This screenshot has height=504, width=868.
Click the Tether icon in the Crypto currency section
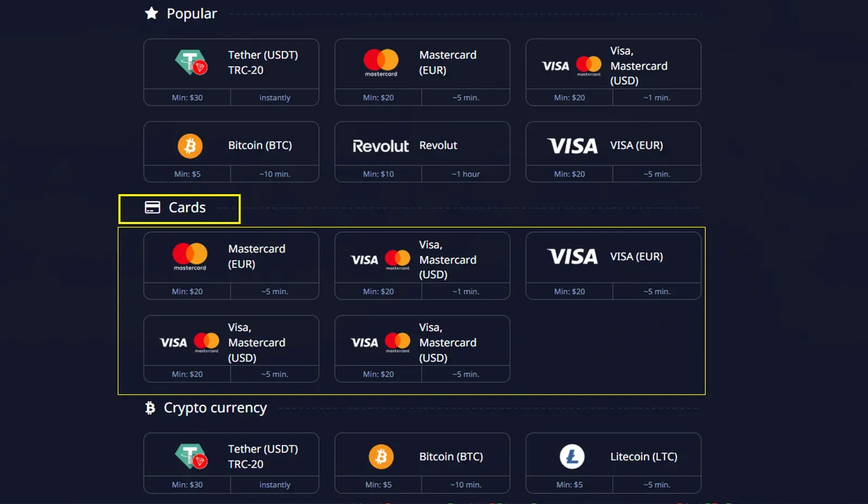point(190,456)
